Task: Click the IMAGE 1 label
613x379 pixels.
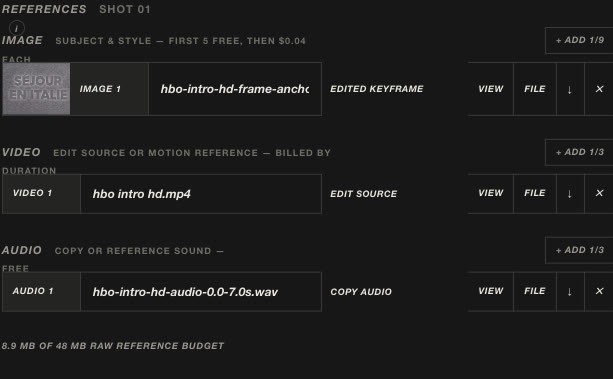Action: click(x=100, y=89)
